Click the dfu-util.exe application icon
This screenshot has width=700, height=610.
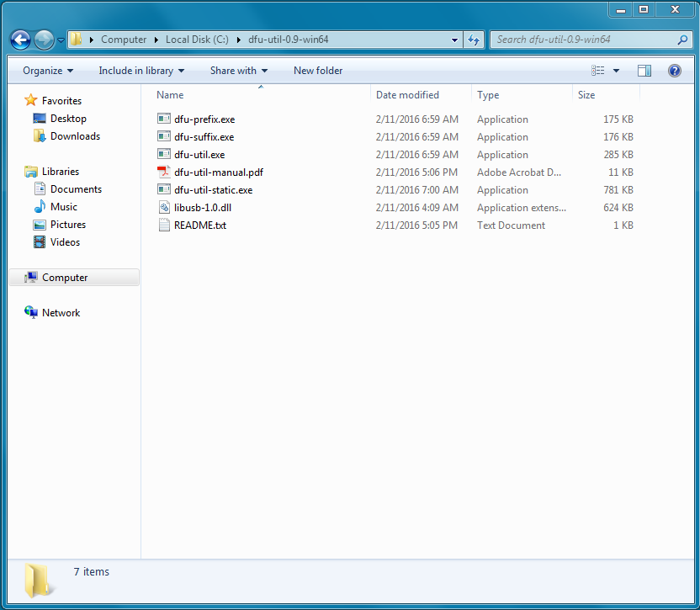click(164, 154)
